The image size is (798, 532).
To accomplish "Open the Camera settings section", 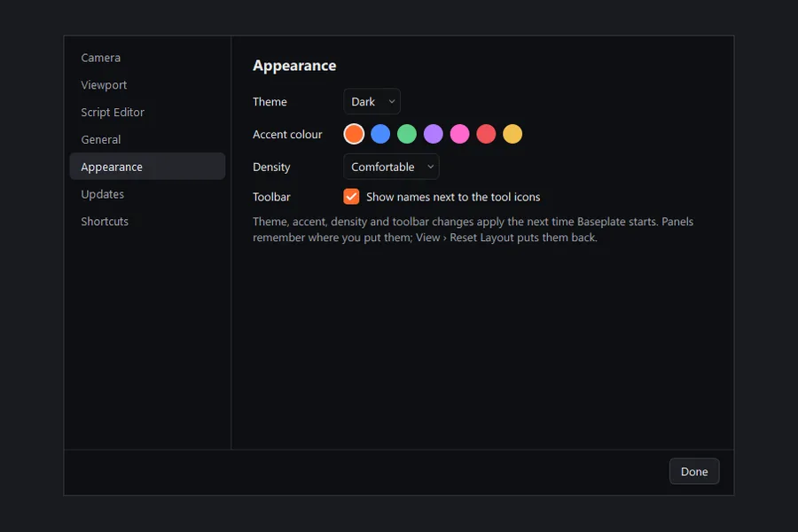I will 147,58.
